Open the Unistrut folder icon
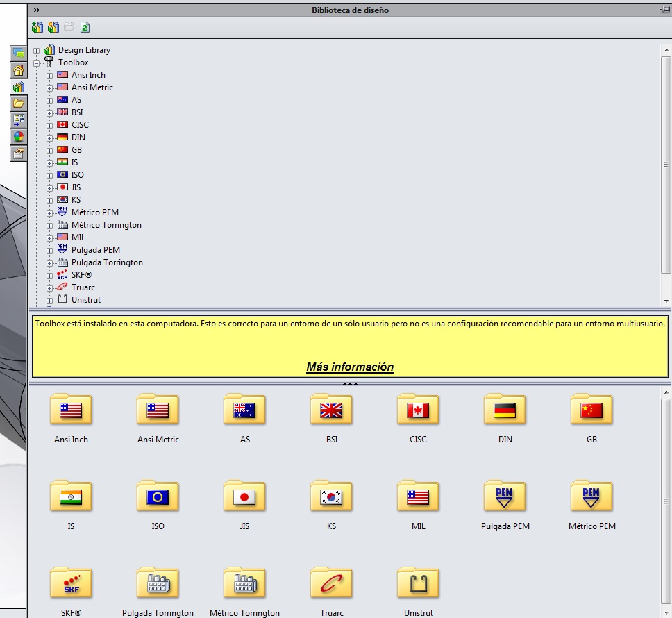 (418, 583)
